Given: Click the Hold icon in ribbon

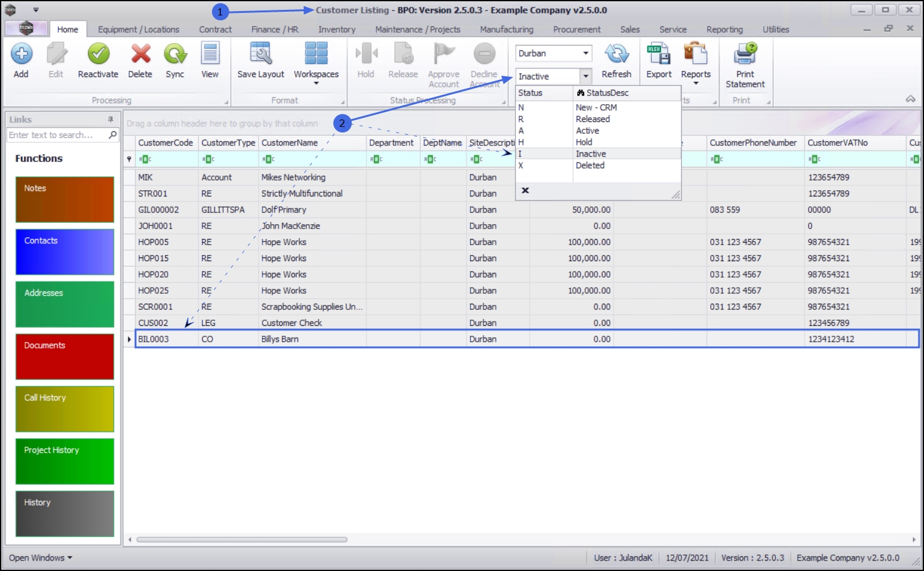Looking at the screenshot, I should 366,54.
